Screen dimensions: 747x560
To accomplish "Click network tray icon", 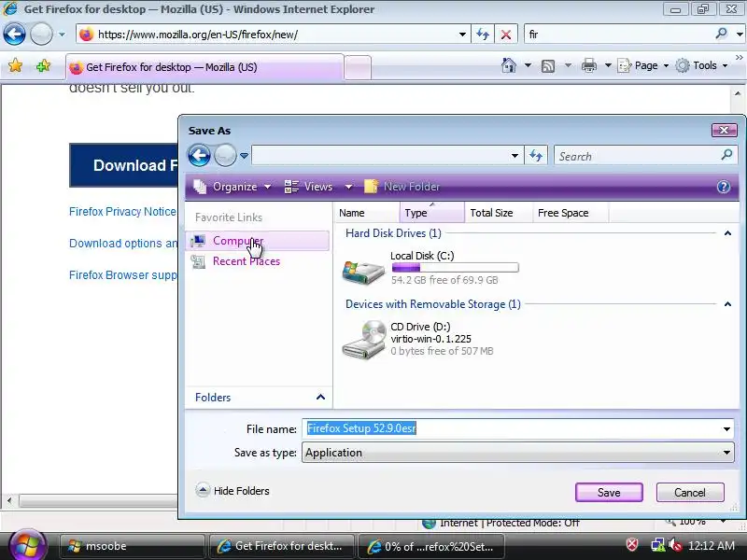I will point(658,545).
